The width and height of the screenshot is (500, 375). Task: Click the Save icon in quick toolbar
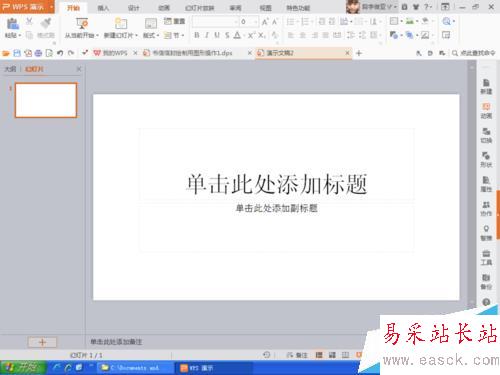(x=17, y=53)
